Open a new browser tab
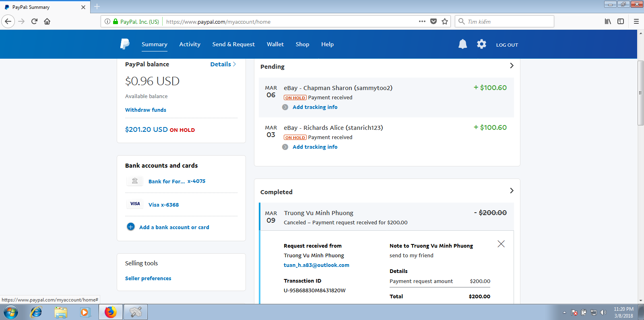Image resolution: width=644 pixels, height=320 pixels. click(x=97, y=6)
